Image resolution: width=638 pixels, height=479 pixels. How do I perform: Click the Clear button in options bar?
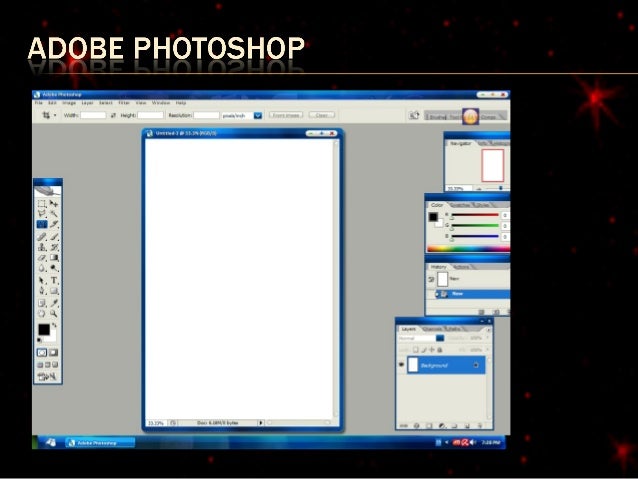(x=321, y=115)
